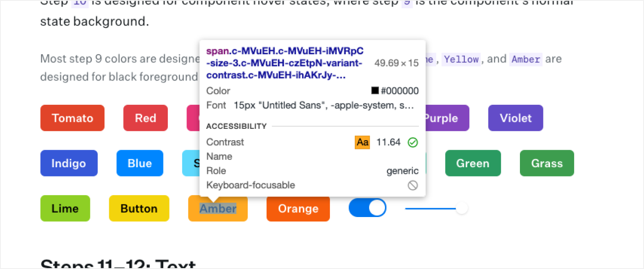Image resolution: width=644 pixels, height=269 pixels.
Task: Select the Green button
Action: point(473,163)
